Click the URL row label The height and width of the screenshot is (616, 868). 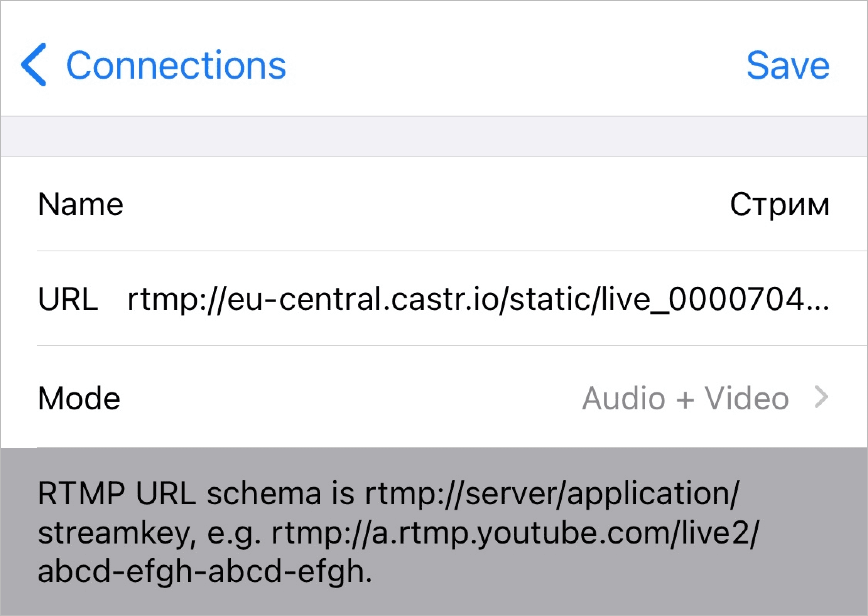tap(68, 299)
